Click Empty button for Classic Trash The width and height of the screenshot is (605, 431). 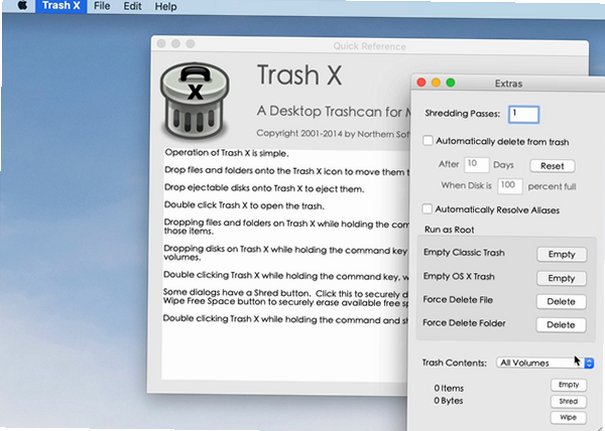coord(561,254)
